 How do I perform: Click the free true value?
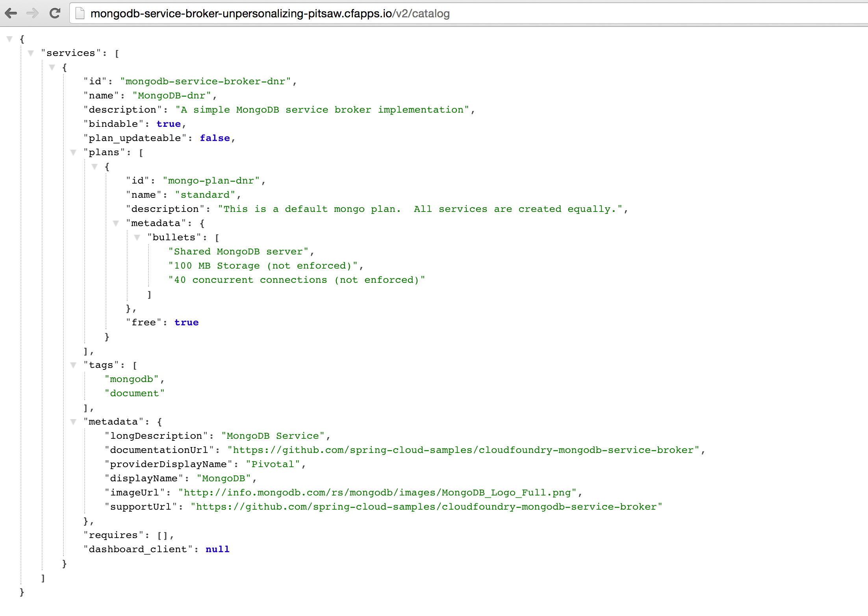(187, 323)
